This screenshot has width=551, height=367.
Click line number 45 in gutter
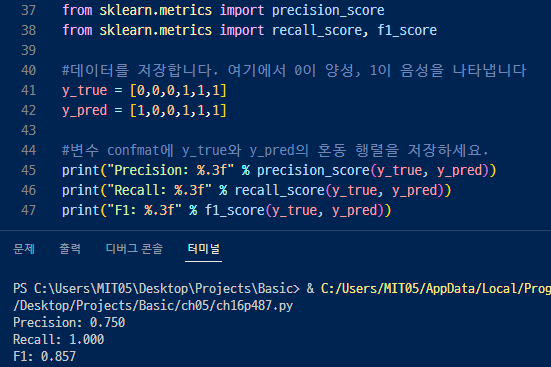click(28, 170)
